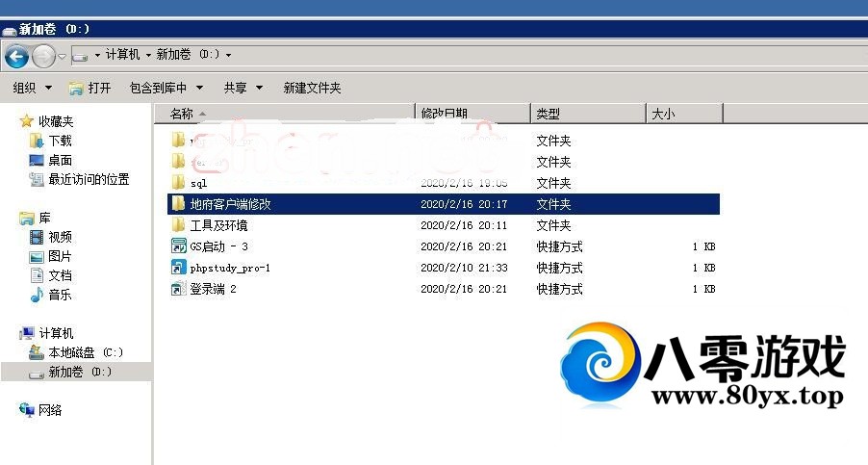
Task: Click the 最近访问的位置 icon
Action: click(x=37, y=179)
